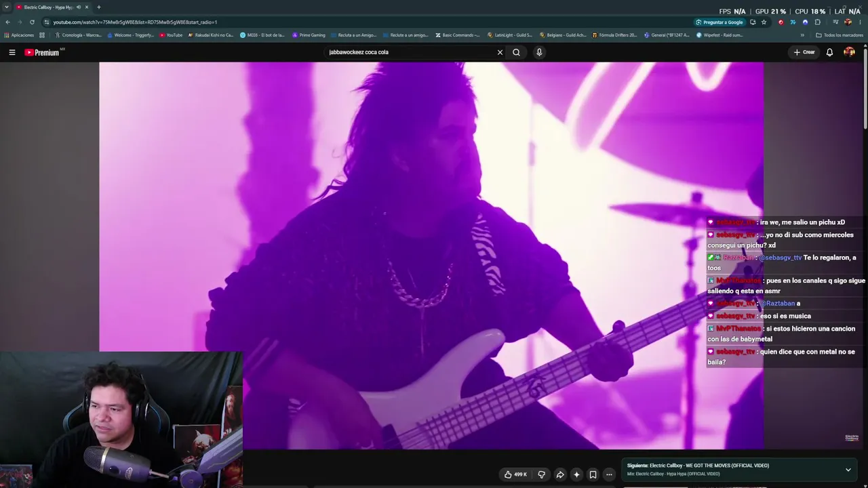Select the Electric Callboy - Hypa Hypa tab
The width and height of the screenshot is (868, 488).
[x=47, y=7]
